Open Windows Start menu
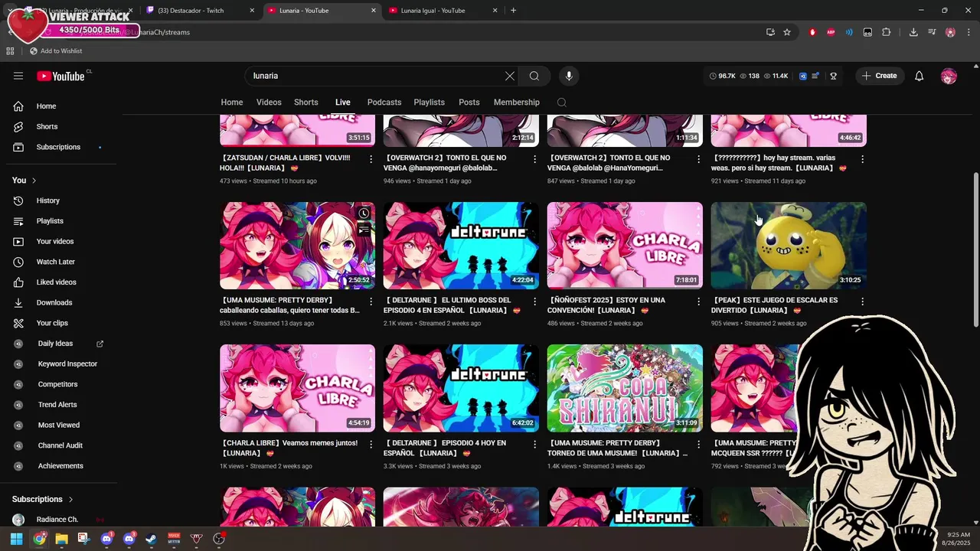 (x=17, y=539)
